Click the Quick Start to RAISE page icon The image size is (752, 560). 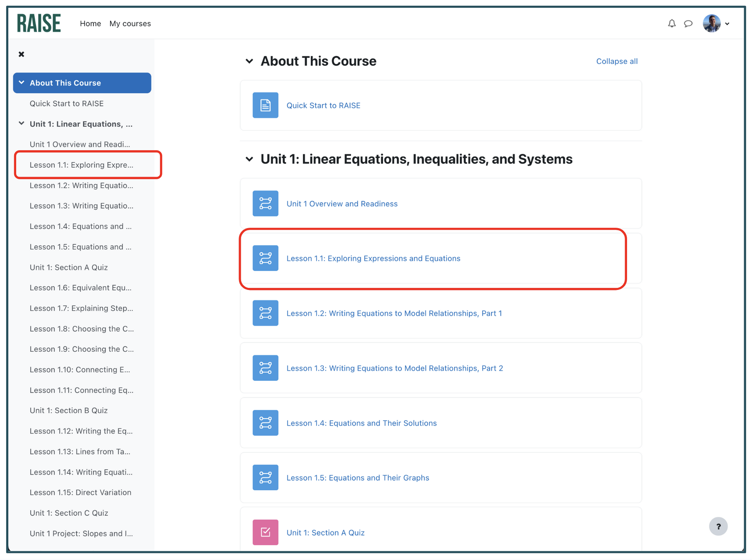[x=265, y=105]
